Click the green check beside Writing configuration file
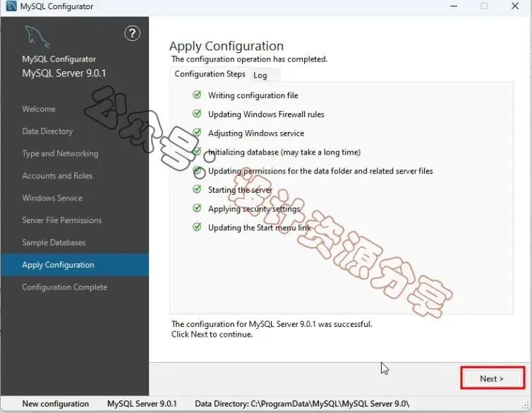The width and height of the screenshot is (532, 413). click(x=197, y=95)
